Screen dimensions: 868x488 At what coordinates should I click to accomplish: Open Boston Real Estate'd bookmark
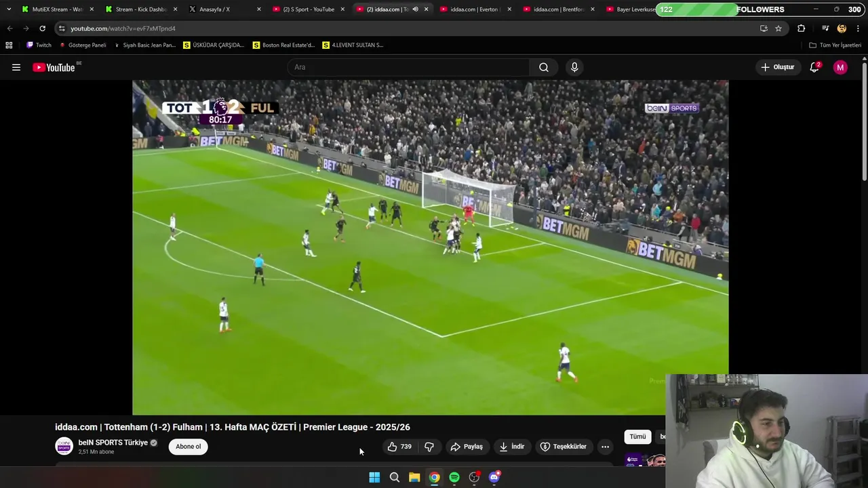point(283,45)
